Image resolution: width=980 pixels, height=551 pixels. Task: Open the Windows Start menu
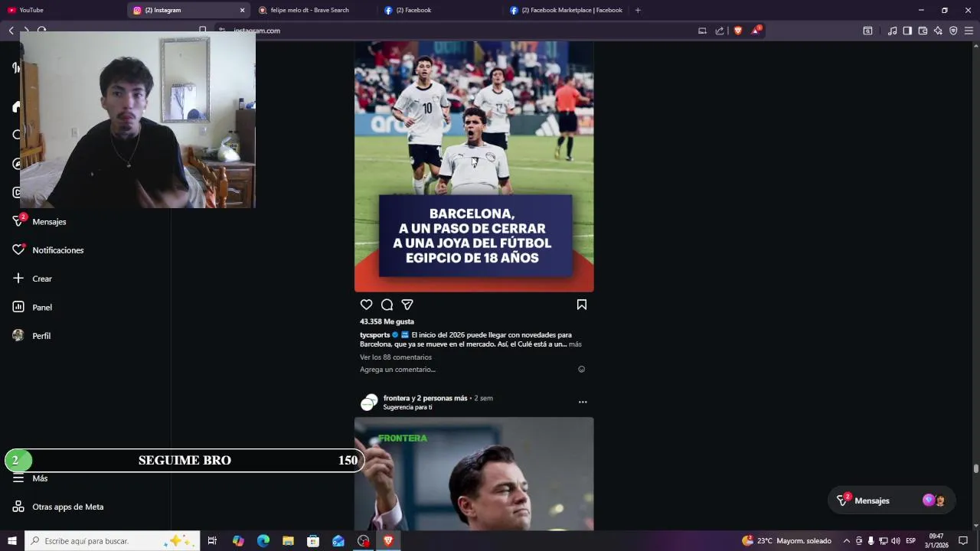pyautogui.click(x=12, y=541)
